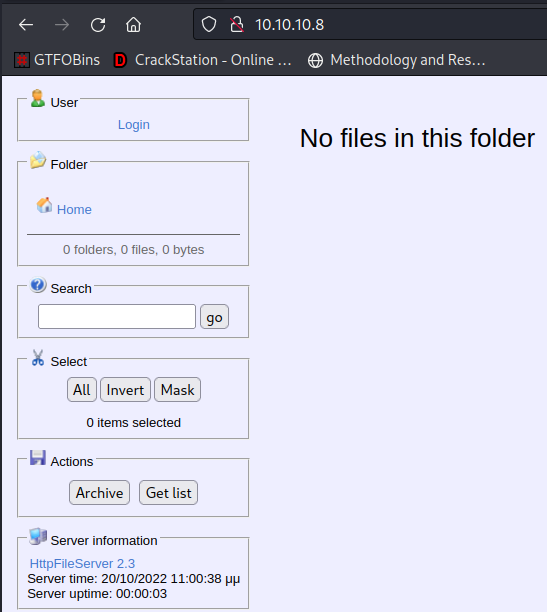Open the shield tracking protection icon

coord(209,25)
